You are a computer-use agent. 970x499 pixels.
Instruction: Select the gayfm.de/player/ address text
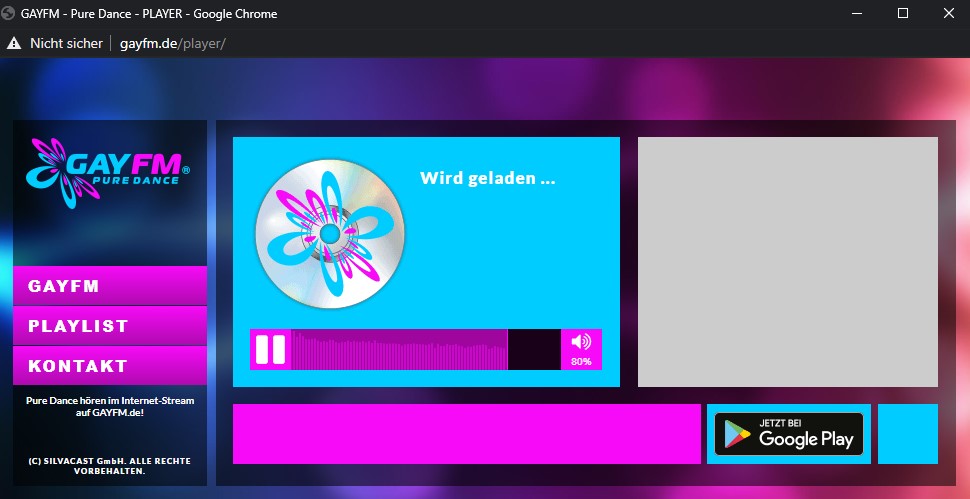click(x=172, y=43)
